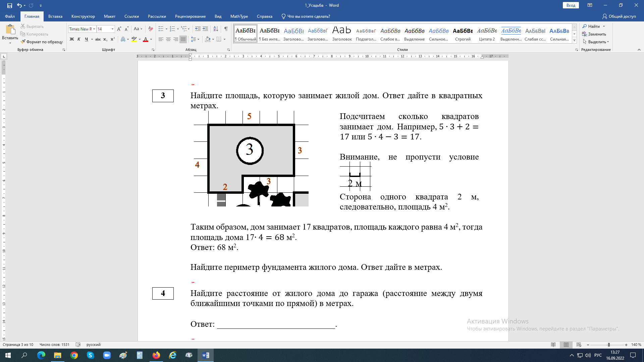The image size is (644, 362).
Task: Apply the red font color
Action: click(146, 39)
